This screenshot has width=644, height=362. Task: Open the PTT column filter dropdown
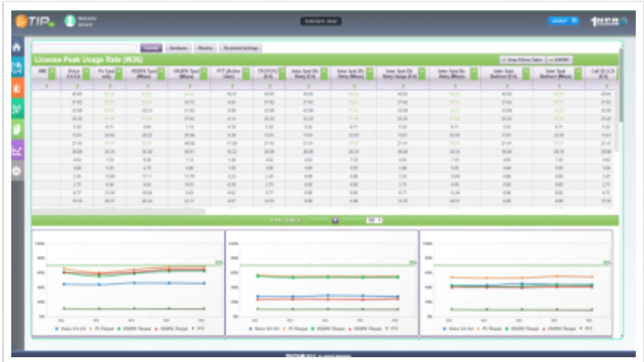click(x=246, y=73)
